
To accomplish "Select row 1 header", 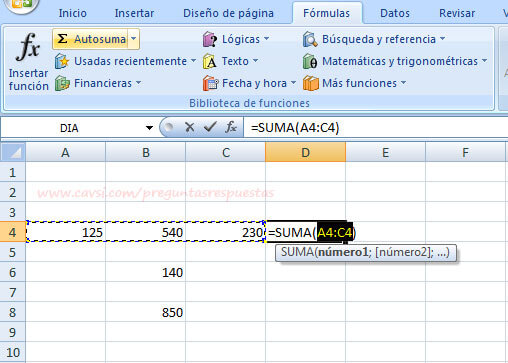I will click(13, 172).
